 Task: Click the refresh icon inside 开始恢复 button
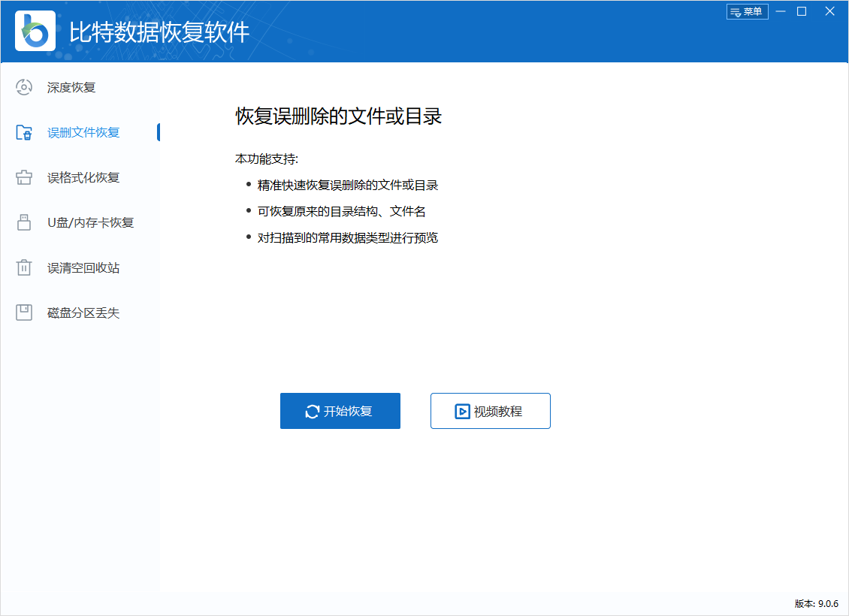click(x=312, y=411)
